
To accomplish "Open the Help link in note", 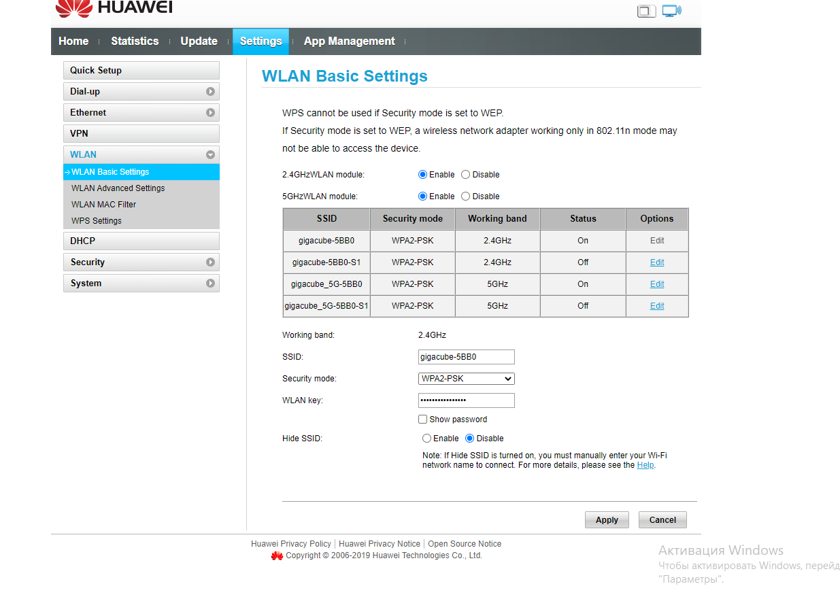I will [x=645, y=465].
